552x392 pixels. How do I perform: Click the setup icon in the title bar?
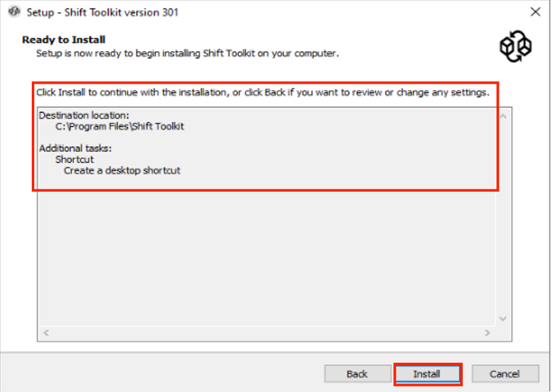pos(14,12)
